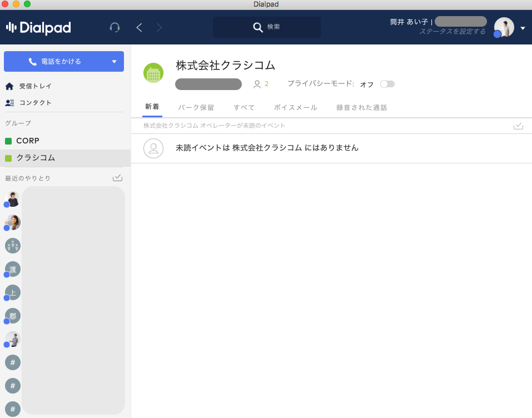Click the blurred phone number pill

point(208,84)
